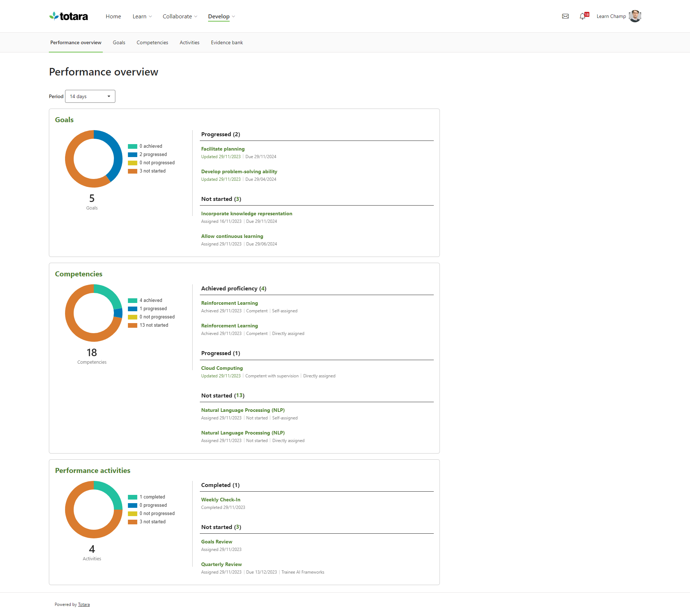Click the Totara logo

tap(68, 16)
